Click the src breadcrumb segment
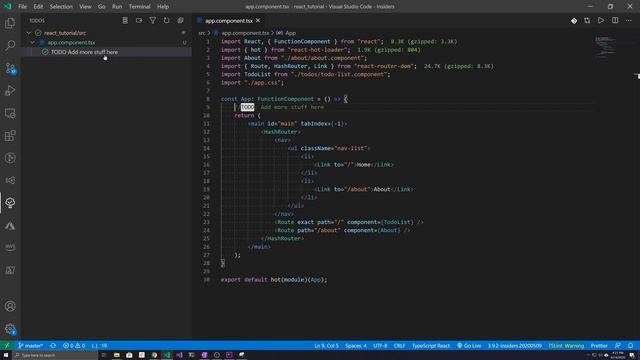The image size is (640, 360). click(202, 33)
